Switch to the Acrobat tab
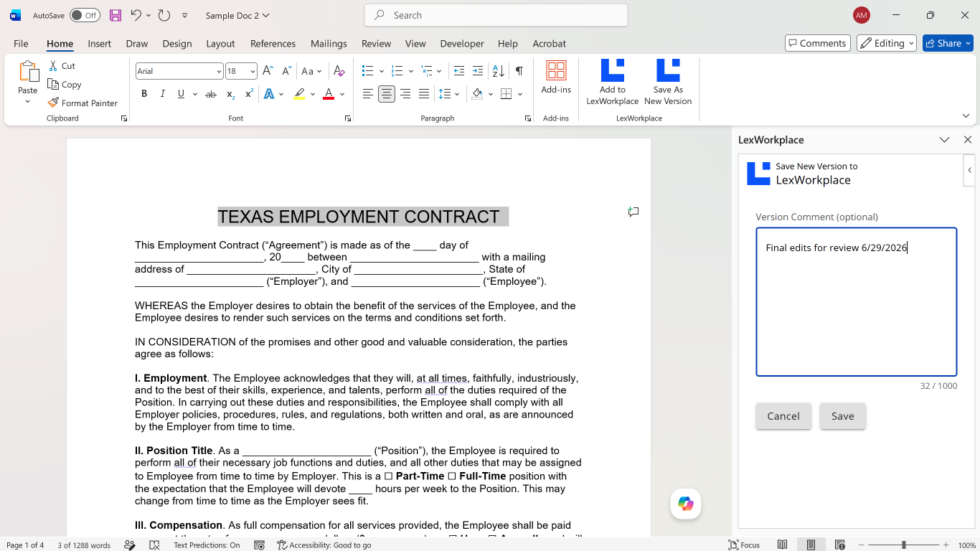The image size is (980, 551). coord(549,44)
